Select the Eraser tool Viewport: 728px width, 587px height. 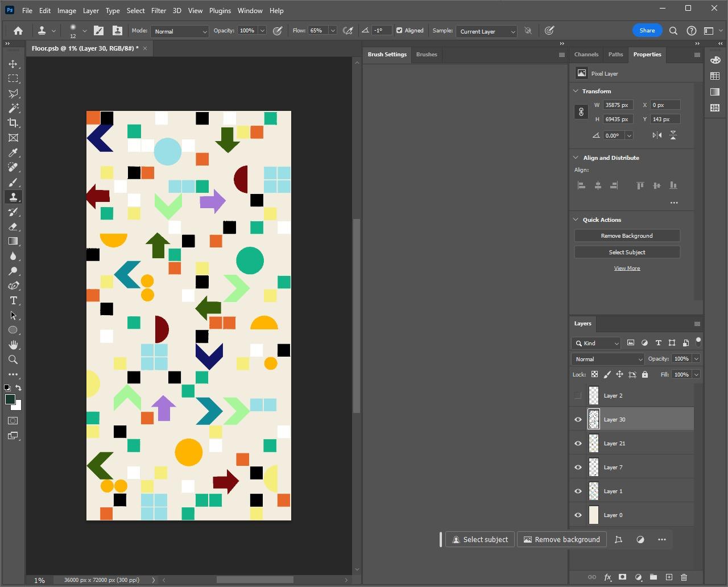pos(13,226)
